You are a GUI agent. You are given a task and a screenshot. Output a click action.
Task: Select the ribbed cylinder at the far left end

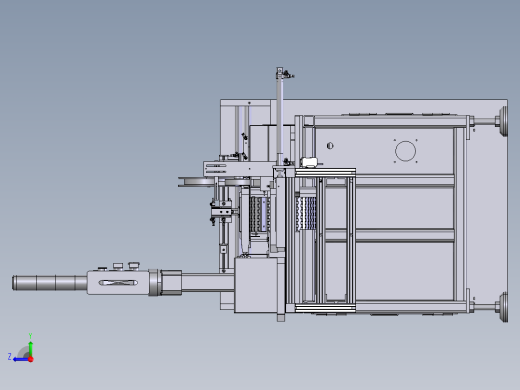49,283
